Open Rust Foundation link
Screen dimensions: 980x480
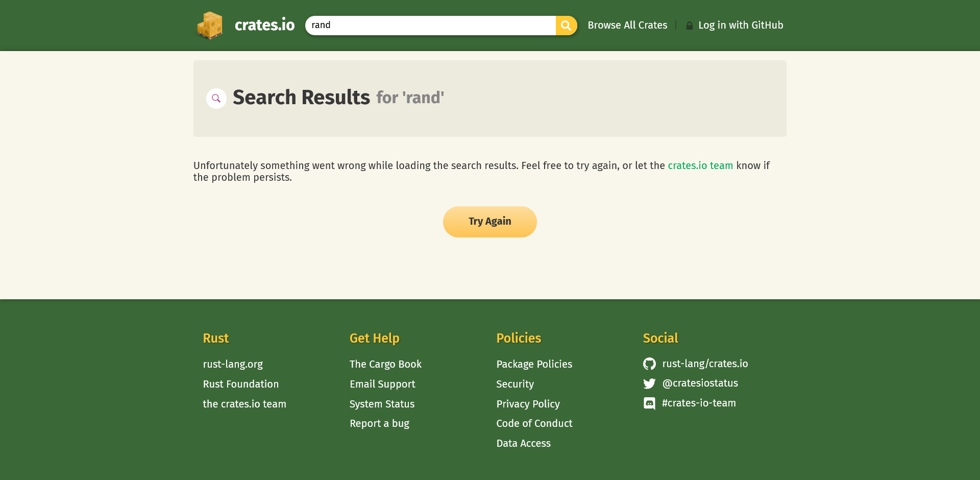(241, 384)
